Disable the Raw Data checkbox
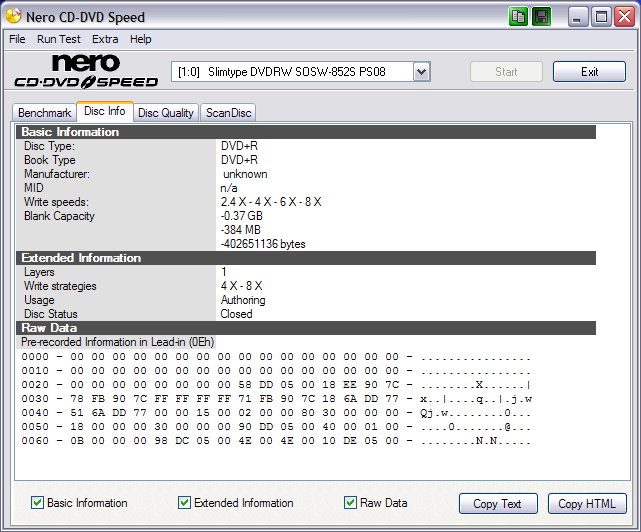 [x=351, y=503]
